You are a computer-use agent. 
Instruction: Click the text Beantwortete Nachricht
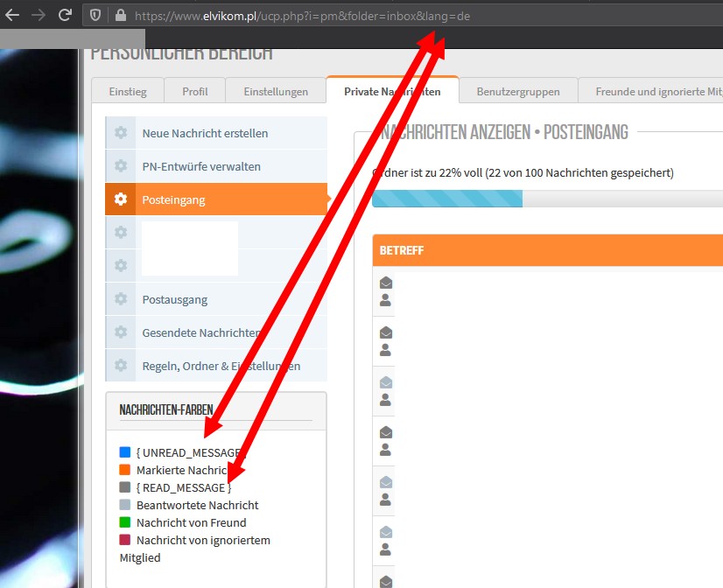(197, 505)
